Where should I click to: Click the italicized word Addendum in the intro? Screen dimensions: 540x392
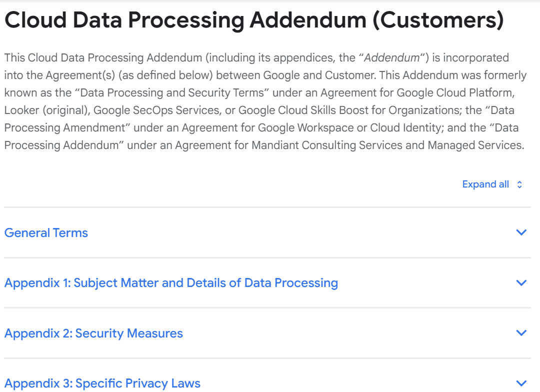point(392,57)
